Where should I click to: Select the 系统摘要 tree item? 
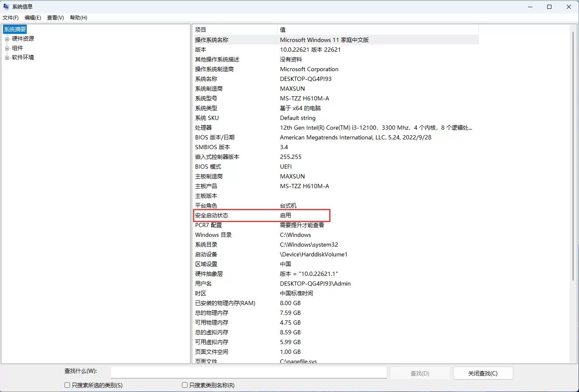[x=14, y=29]
